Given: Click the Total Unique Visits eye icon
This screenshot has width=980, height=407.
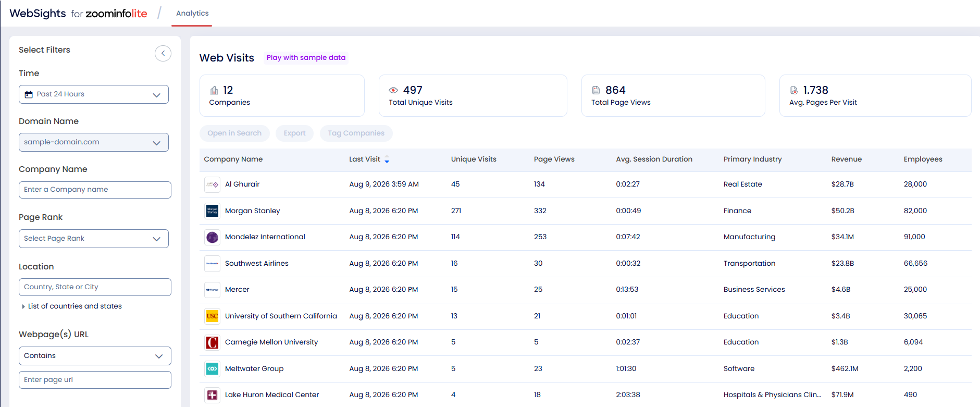Looking at the screenshot, I should point(393,90).
